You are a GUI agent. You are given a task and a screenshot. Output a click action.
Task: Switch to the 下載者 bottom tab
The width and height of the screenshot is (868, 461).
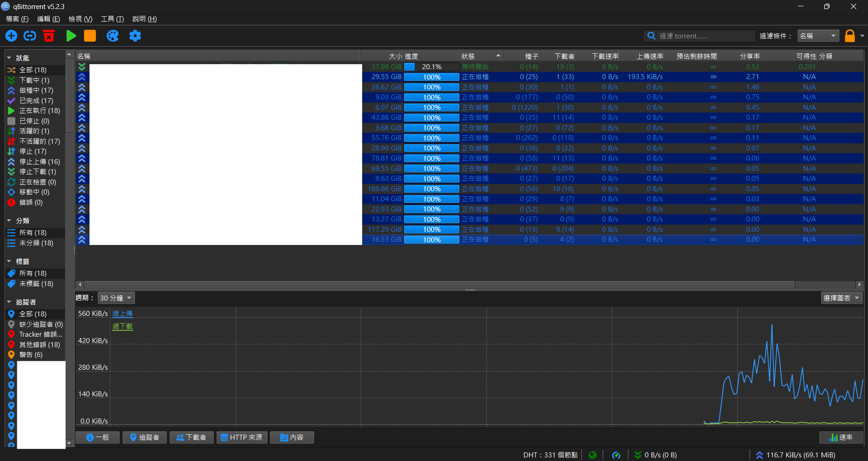pos(191,437)
